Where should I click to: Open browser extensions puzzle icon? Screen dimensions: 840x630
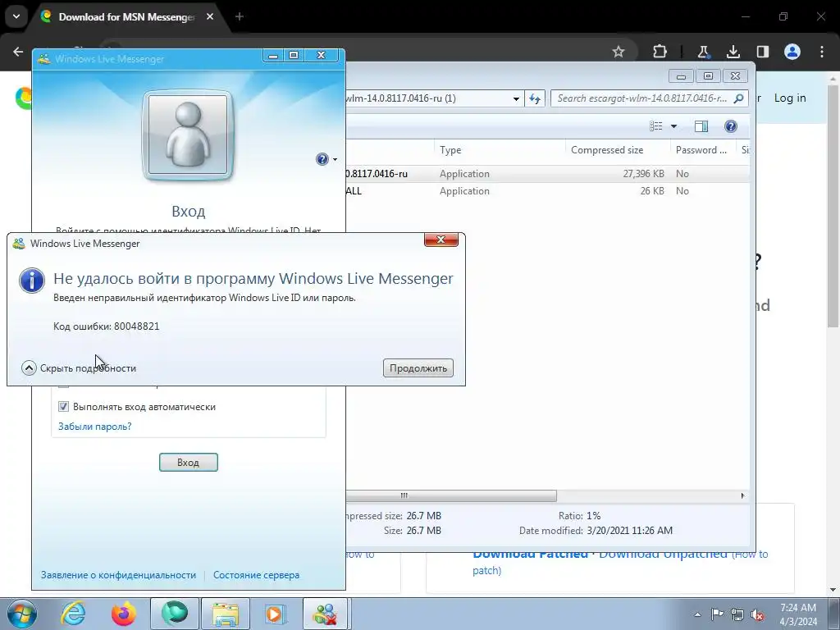(x=660, y=52)
